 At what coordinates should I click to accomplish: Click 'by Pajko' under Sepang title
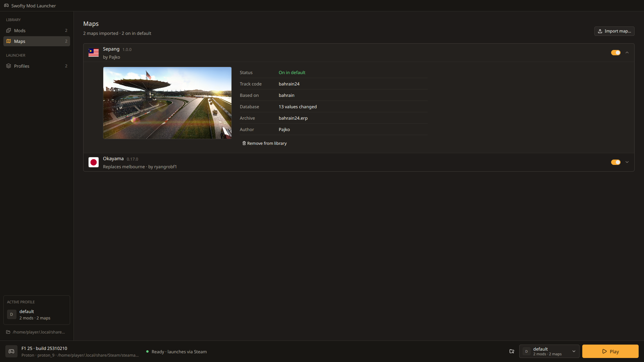[x=112, y=57]
